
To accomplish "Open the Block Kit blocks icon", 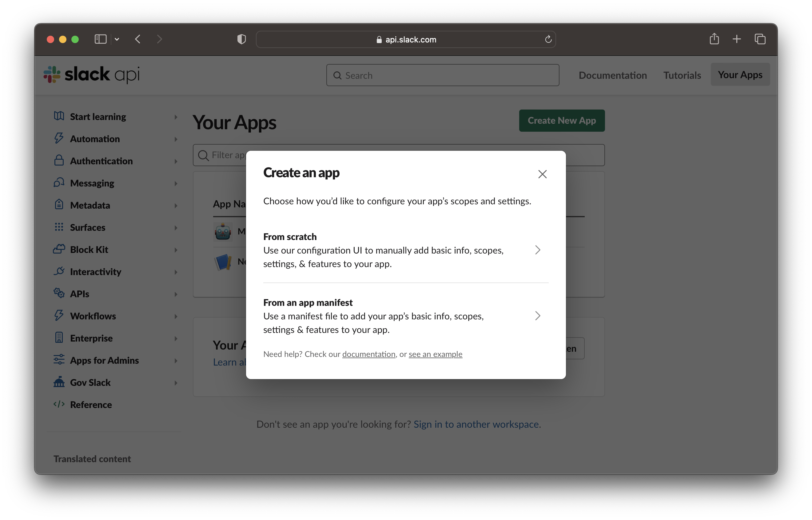I will [59, 249].
